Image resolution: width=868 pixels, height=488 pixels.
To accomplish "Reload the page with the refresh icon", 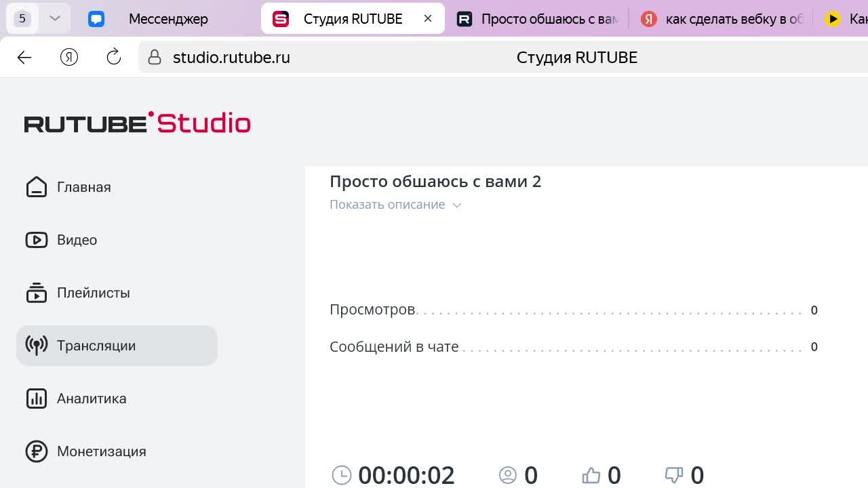I will 114,58.
